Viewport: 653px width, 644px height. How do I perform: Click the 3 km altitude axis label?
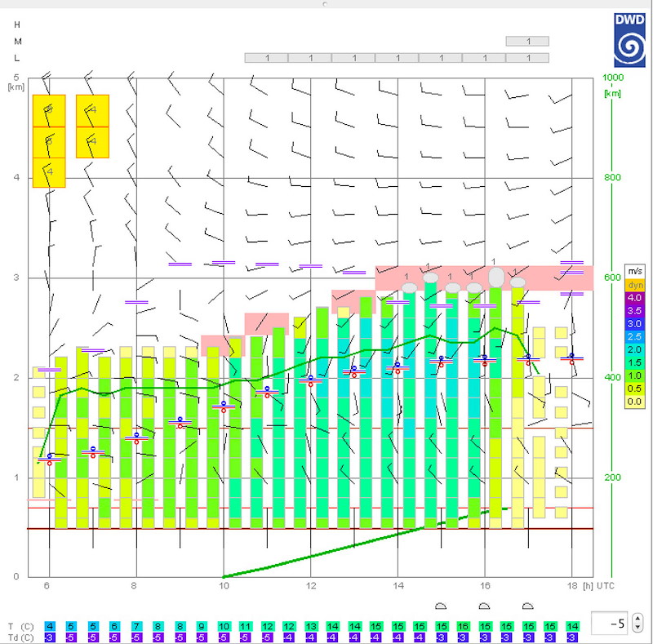16,278
